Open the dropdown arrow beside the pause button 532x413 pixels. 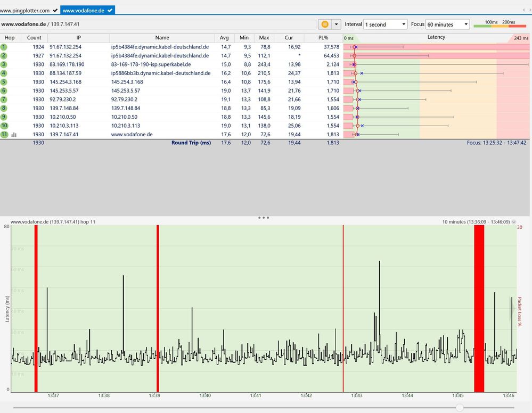click(336, 24)
